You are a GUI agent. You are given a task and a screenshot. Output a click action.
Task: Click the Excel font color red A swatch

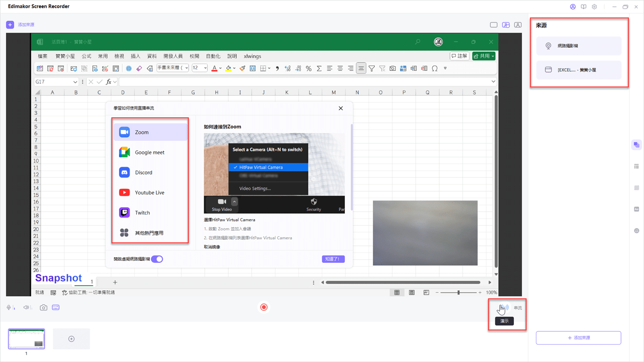pyautogui.click(x=214, y=68)
